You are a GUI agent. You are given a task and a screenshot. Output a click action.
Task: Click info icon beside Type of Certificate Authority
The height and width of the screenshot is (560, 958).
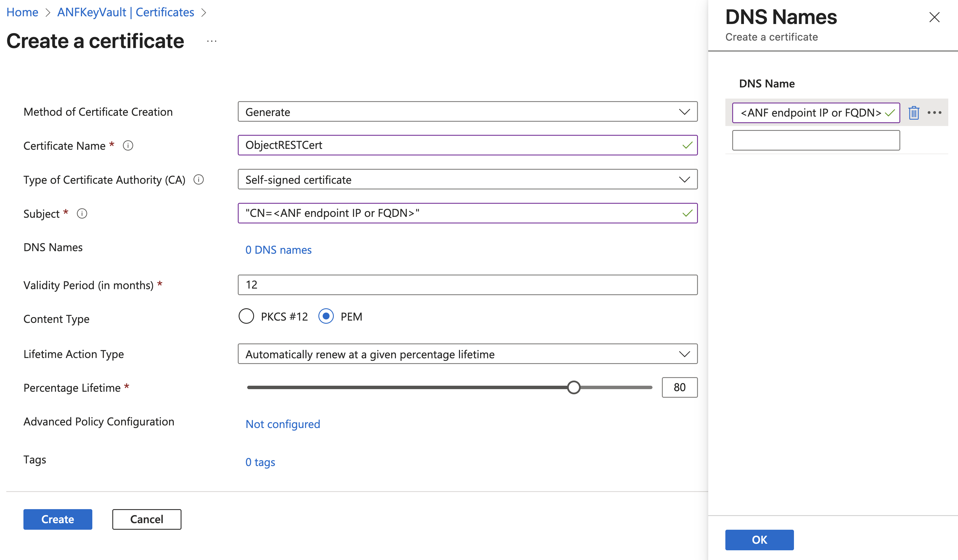click(198, 179)
